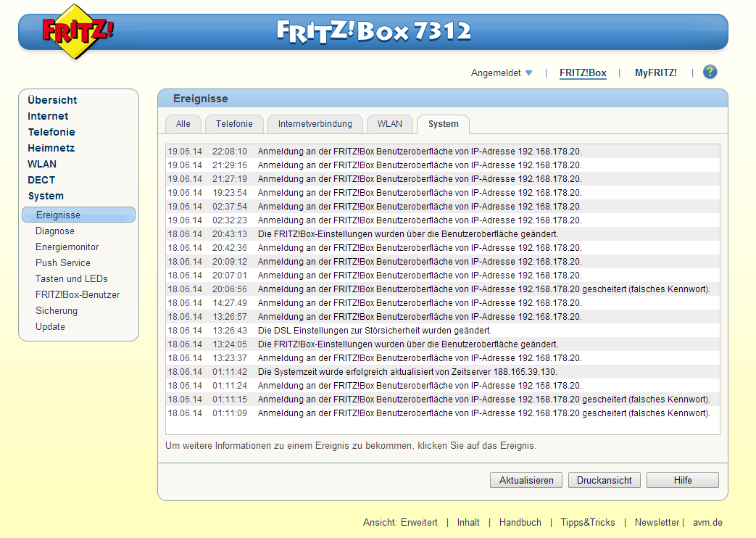Select the failed login event at 01:11:15
This screenshot has width=756, height=538.
[443, 400]
